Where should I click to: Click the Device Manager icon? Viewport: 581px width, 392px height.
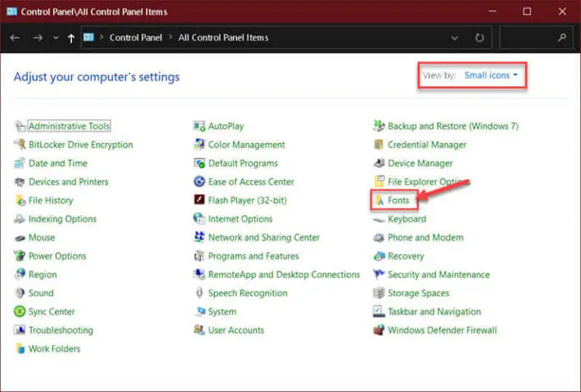379,163
